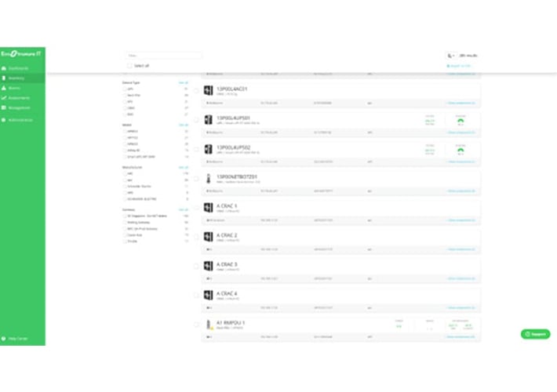
Task: Go to Dashboards menu item
Action: pos(19,68)
